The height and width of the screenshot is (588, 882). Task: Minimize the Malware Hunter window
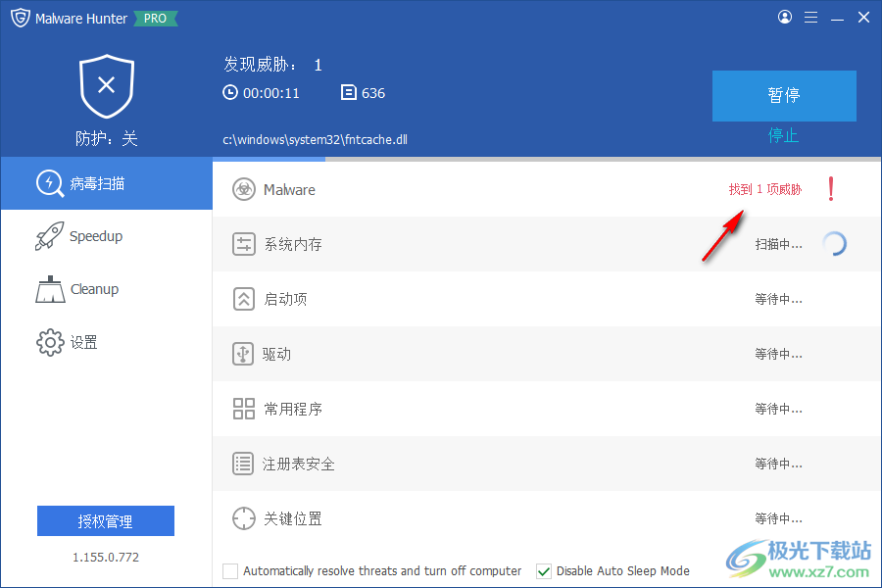click(837, 18)
